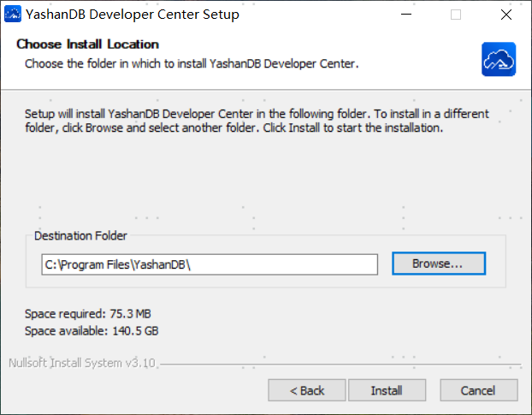Click the "Choose Install Location" heading
Image resolution: width=532 pixels, height=415 pixels.
(88, 44)
